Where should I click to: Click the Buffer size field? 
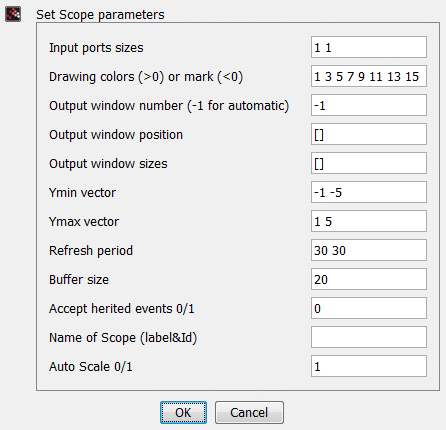(x=369, y=279)
